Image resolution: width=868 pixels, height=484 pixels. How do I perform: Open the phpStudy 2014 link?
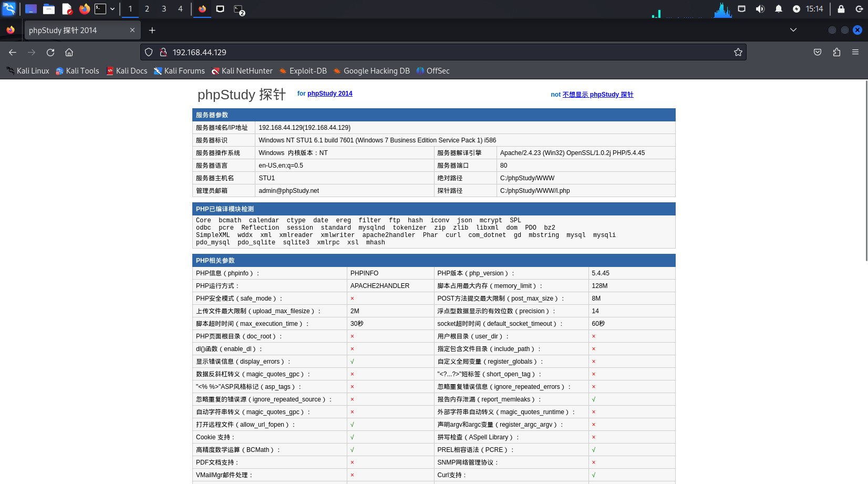329,94
